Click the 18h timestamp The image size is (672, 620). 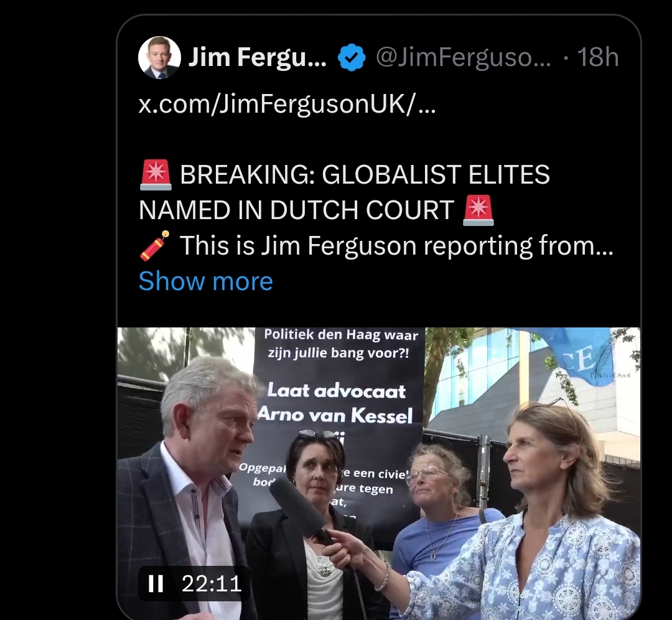tap(598, 57)
